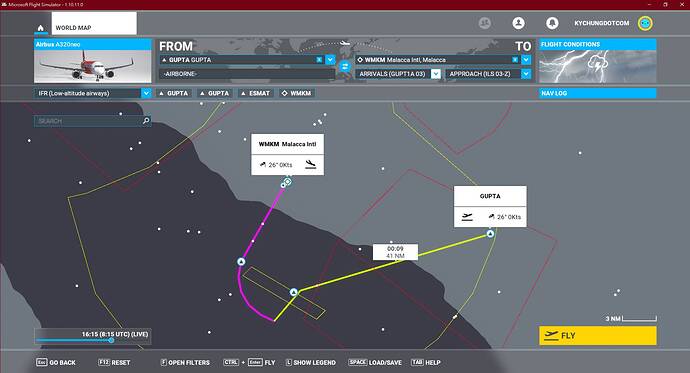Expand the APPROACH (ILS 03-Z) dropdown
690x373 pixels.
pos(526,74)
